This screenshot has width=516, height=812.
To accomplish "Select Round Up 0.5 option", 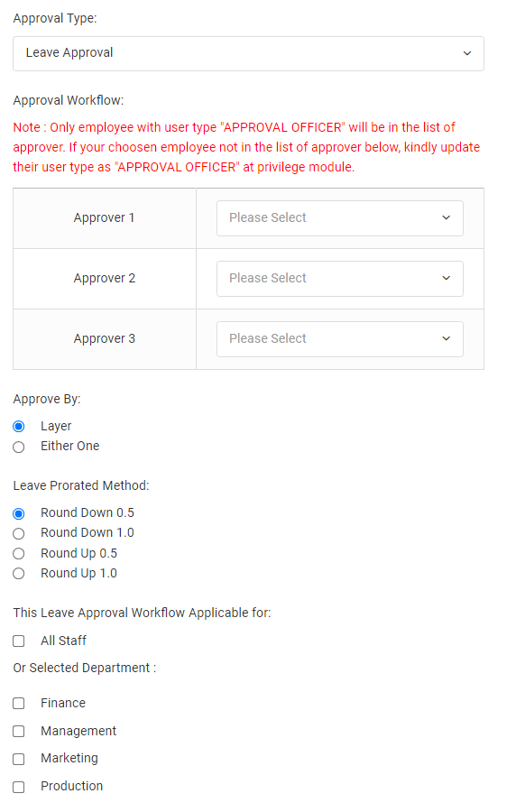I will coord(19,554).
